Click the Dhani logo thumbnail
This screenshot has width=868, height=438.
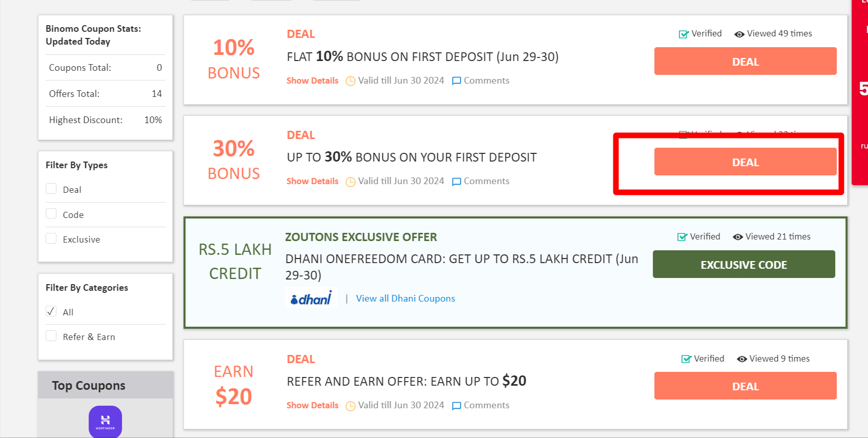pyautogui.click(x=311, y=298)
